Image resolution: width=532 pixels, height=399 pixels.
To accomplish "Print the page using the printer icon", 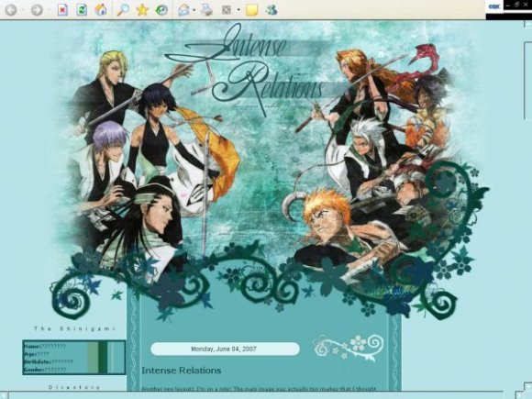I will tap(206, 10).
